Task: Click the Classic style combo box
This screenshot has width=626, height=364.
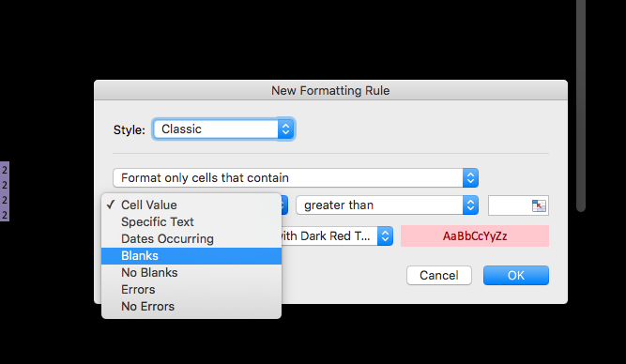Action: (223, 129)
